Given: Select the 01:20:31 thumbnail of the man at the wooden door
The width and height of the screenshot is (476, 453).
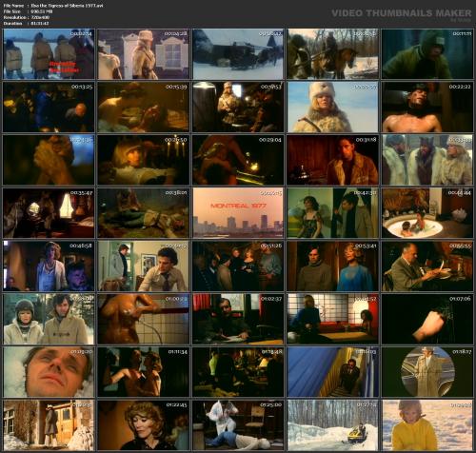Looking at the screenshot, I should [49, 425].
